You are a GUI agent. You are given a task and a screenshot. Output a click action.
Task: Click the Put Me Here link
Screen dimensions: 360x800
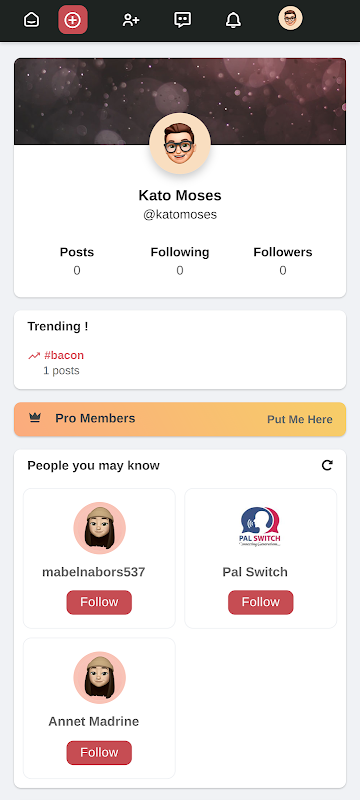(x=300, y=419)
